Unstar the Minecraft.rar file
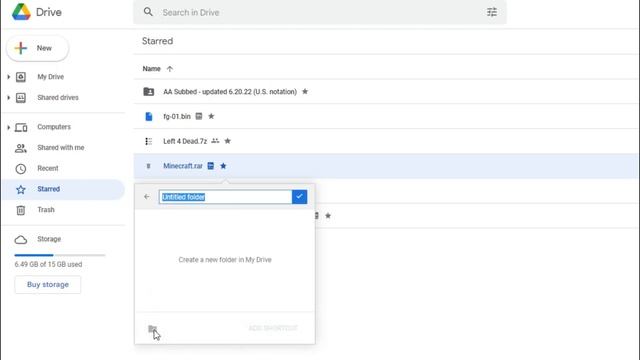 (223, 166)
